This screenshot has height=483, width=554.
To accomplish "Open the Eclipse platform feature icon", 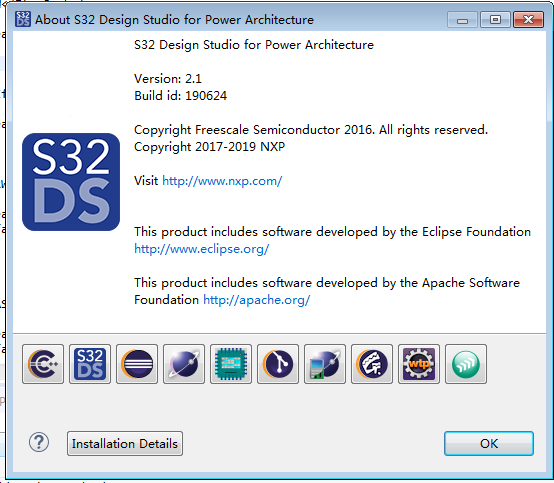I will 137,364.
